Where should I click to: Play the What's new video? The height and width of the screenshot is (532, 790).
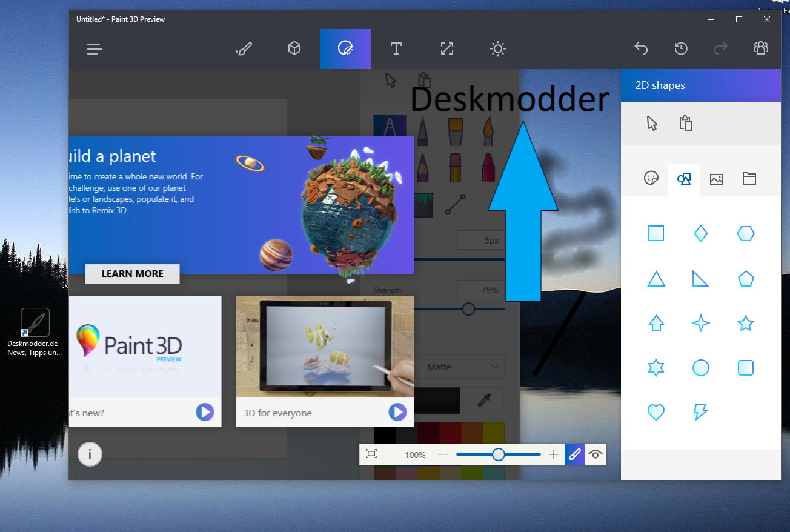tap(205, 413)
